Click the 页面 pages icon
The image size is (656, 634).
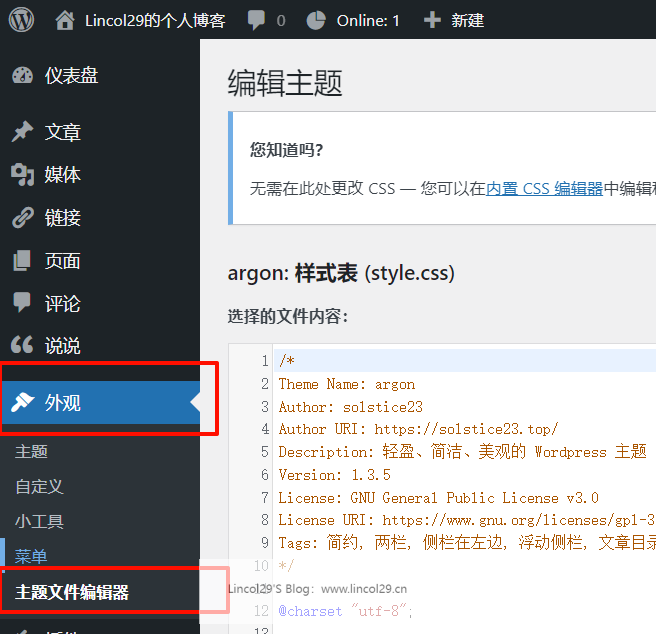coord(22,261)
